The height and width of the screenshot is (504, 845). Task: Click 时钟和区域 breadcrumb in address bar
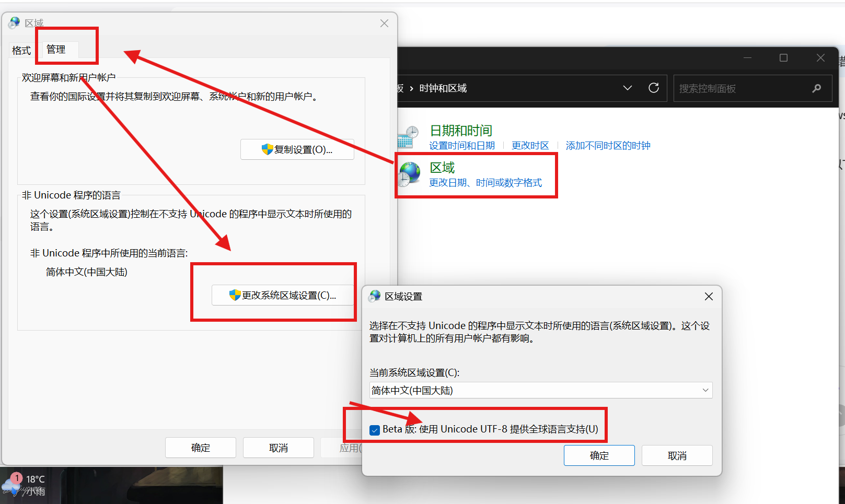pyautogui.click(x=443, y=88)
